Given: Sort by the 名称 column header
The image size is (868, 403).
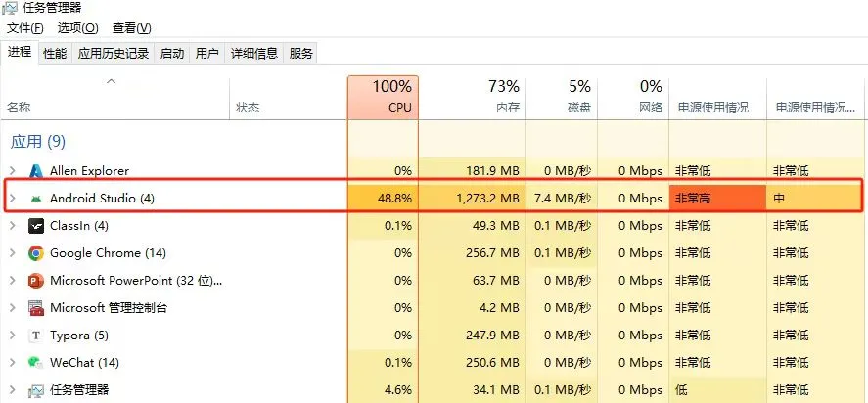Looking at the screenshot, I should 114,98.
